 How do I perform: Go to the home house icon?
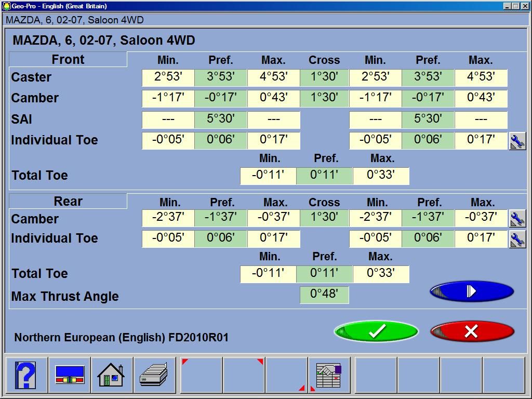(112, 375)
